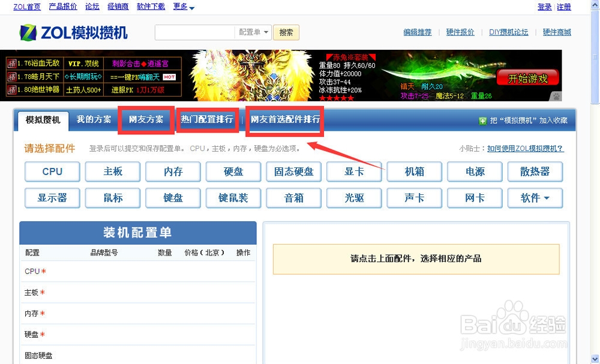Click the 开始游戏 banner button
This screenshot has width=600, height=364.
(x=527, y=78)
